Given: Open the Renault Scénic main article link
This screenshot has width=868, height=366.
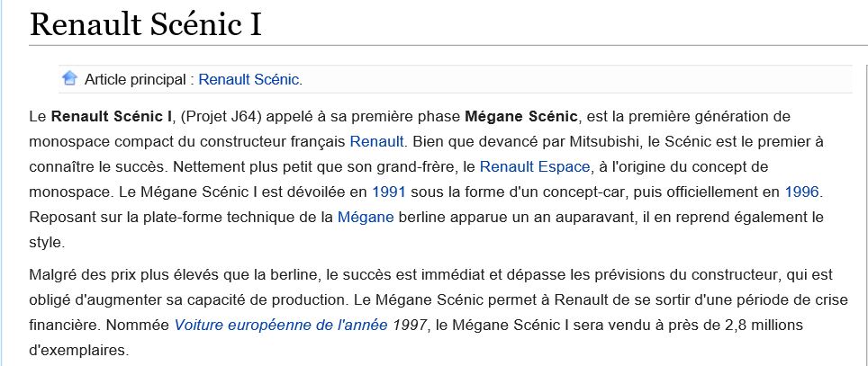Looking at the screenshot, I should 249,80.
